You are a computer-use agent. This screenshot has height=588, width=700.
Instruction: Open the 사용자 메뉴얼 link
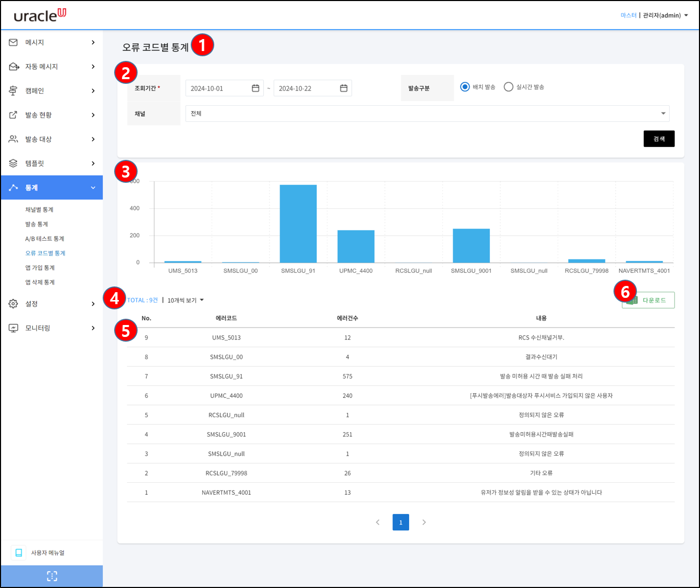(x=48, y=553)
